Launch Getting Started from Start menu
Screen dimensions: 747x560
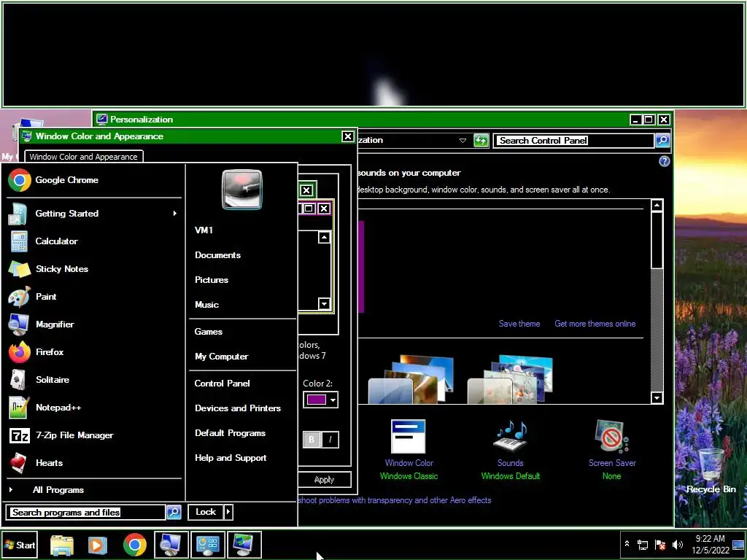click(x=94, y=214)
